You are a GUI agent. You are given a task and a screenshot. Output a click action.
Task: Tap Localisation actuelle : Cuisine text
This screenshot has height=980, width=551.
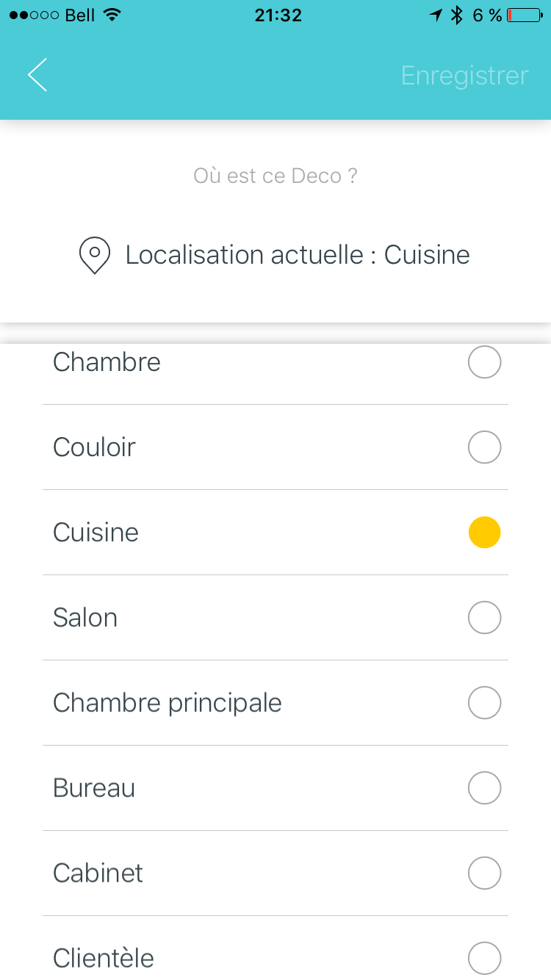(298, 255)
